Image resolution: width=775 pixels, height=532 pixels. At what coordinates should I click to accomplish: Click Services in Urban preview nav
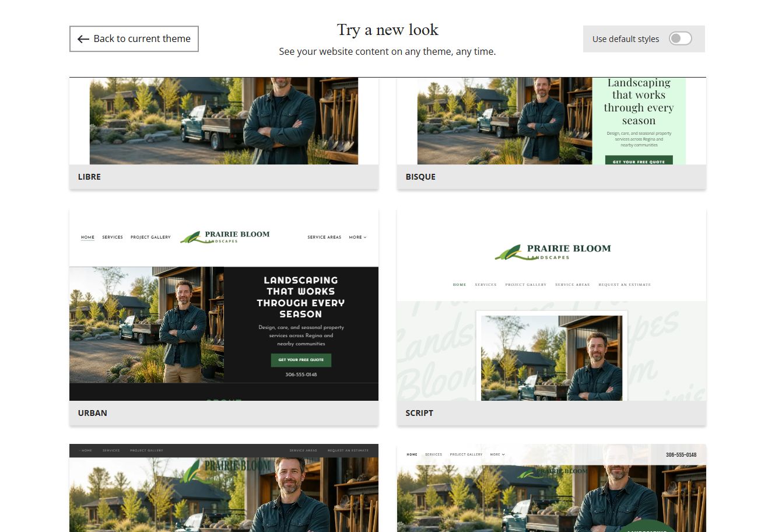tap(113, 237)
